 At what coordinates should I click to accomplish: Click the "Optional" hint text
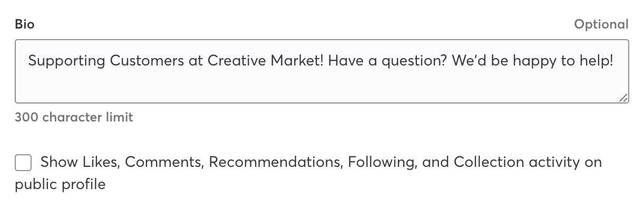click(601, 24)
